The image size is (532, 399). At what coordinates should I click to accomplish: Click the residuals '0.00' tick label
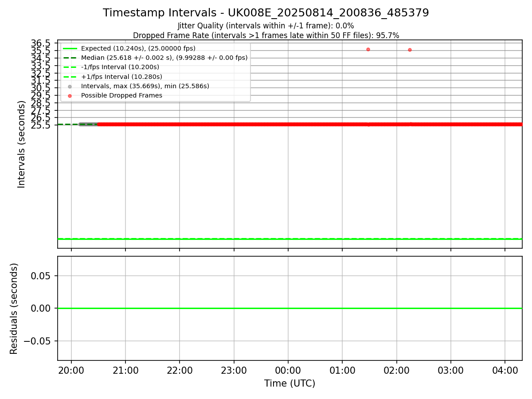(41, 308)
